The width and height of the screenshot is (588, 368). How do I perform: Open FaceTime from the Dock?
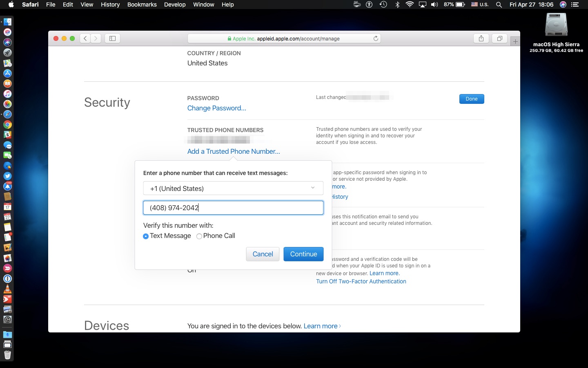pyautogui.click(x=7, y=155)
